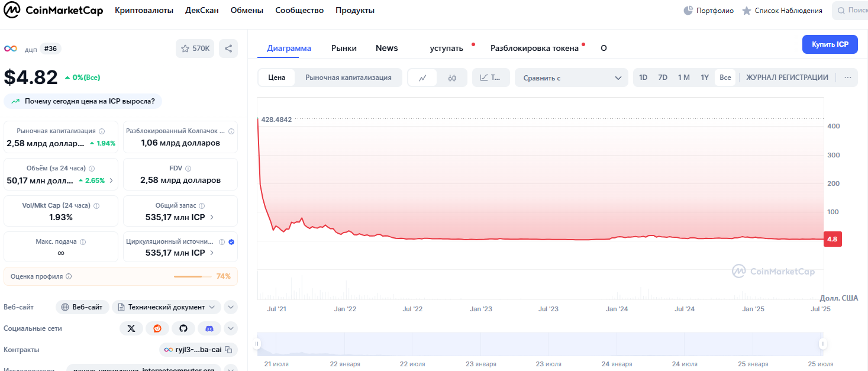Open the chart more options ellipsis
The image size is (868, 371).
coord(848,78)
